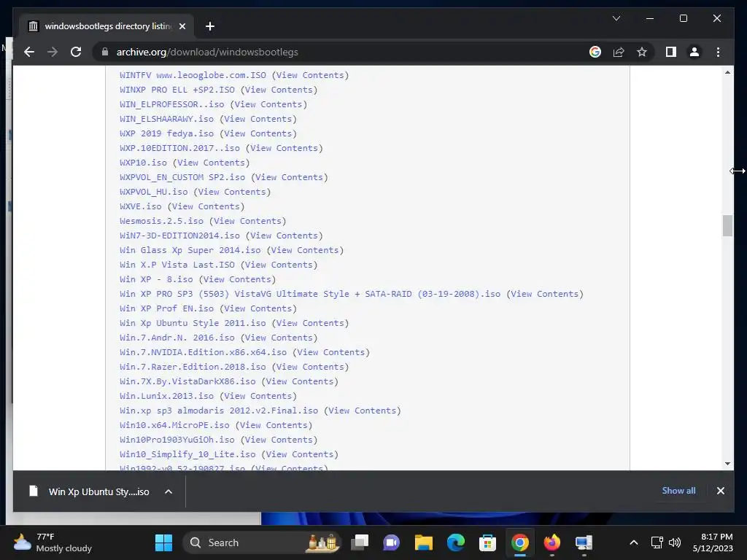Open WIN_ELPROFESSOR..iso file link
This screenshot has height=560, width=747.
pos(172,104)
